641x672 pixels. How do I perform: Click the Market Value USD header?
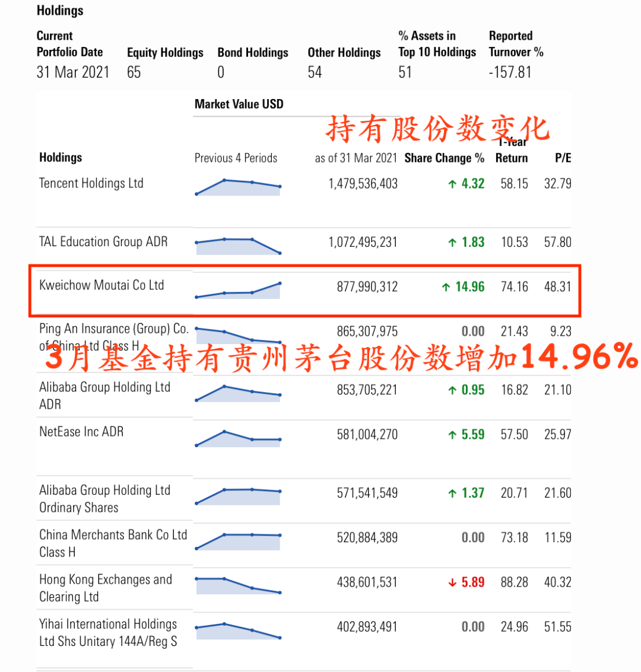point(239,104)
